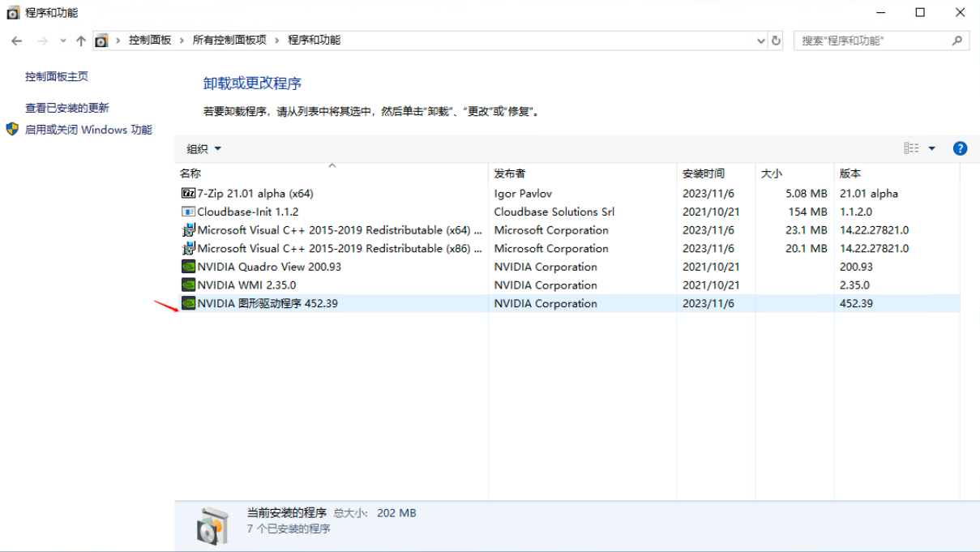Click the 21.01 alpha version cell
The width and height of the screenshot is (980, 552).
[x=869, y=194]
